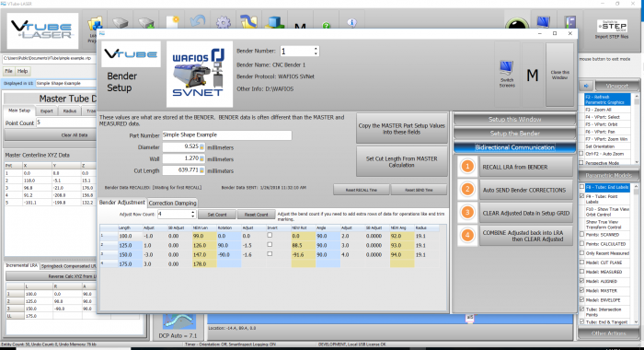The height and width of the screenshot is (350, 644).
Task: Click the DCP Auto curve icon
Action: coord(178,321)
